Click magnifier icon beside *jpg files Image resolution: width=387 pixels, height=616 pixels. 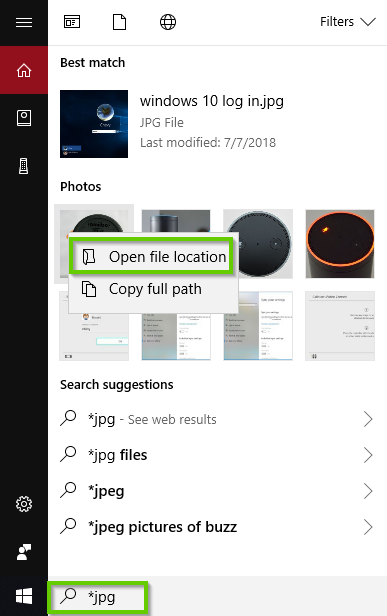pos(68,454)
